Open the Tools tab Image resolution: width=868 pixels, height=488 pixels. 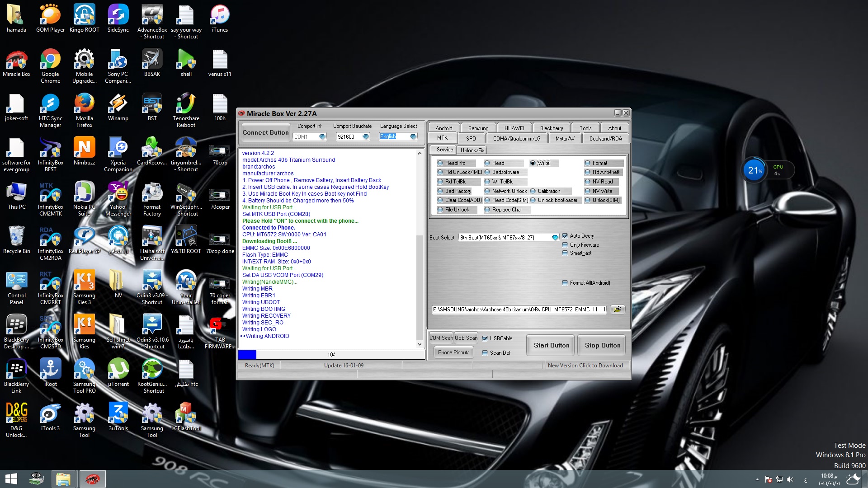coord(585,128)
